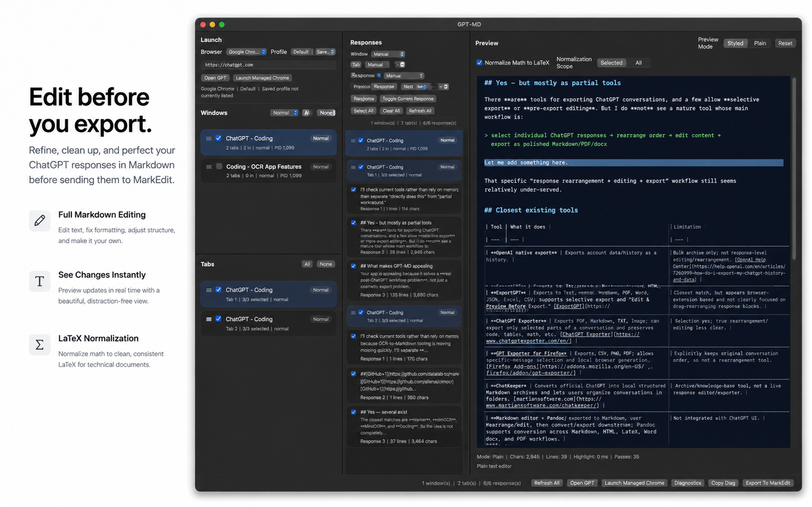Viewport: 812px width, 507px height.
Task: Open the Profile Default dropdown
Action: pos(302,52)
